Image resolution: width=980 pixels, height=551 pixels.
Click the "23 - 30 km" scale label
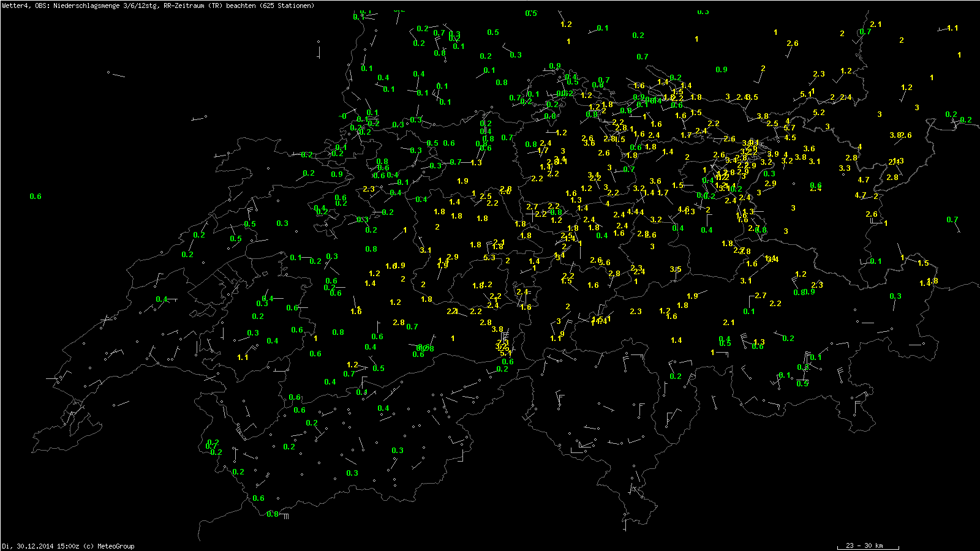(x=864, y=545)
